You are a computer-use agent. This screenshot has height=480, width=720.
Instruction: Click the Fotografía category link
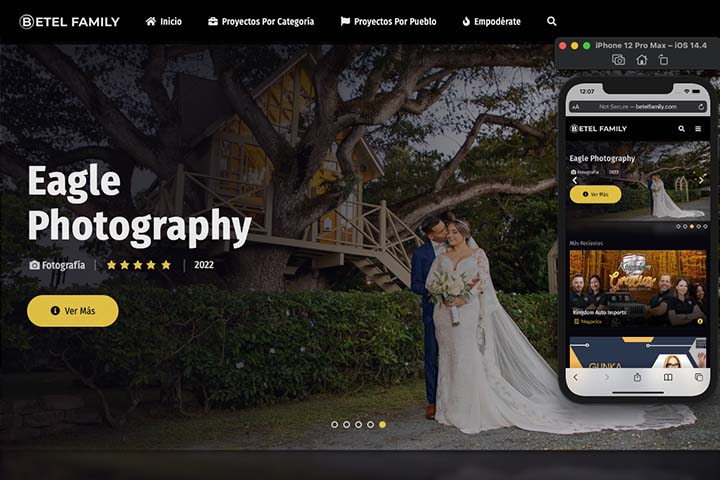click(57, 265)
